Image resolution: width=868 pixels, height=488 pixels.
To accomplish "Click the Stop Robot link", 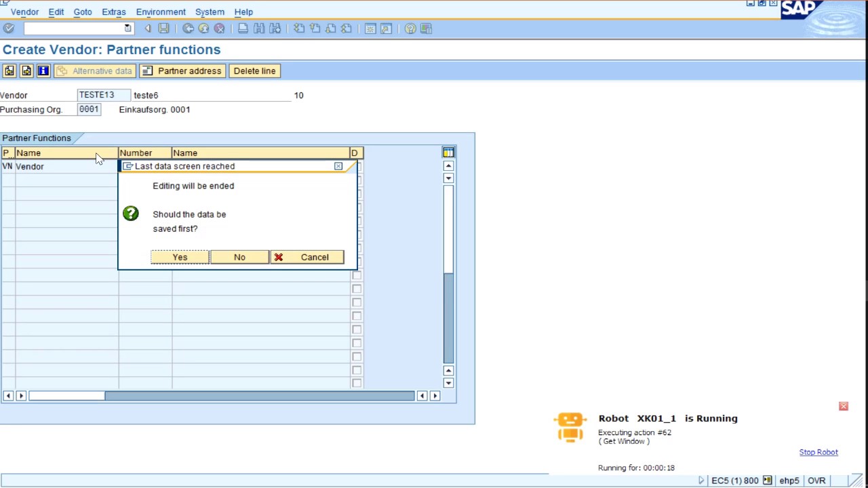I will (x=818, y=452).
